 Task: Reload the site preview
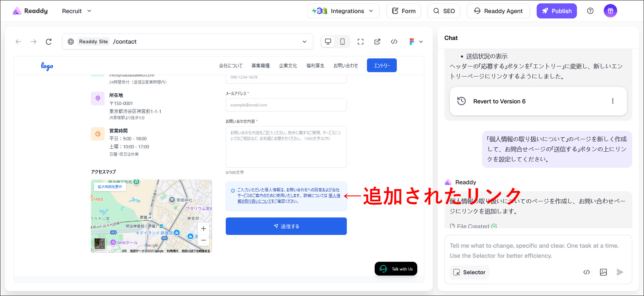click(x=49, y=42)
